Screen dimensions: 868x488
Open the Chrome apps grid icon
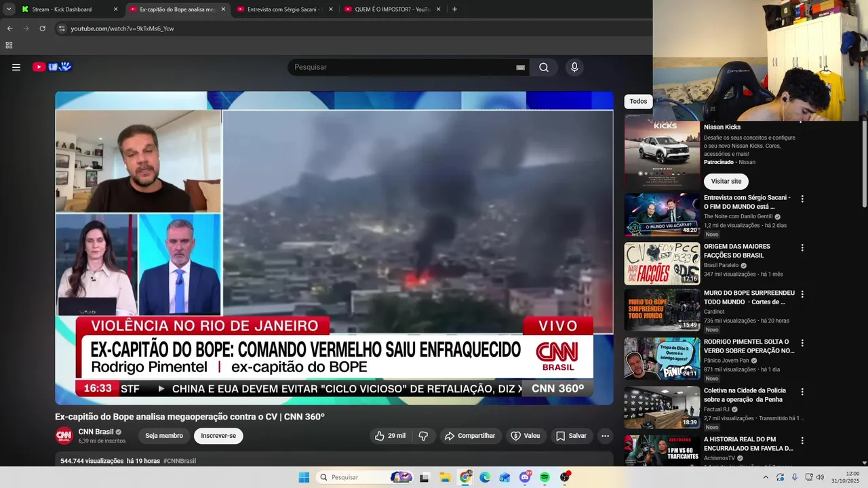coord(9,45)
